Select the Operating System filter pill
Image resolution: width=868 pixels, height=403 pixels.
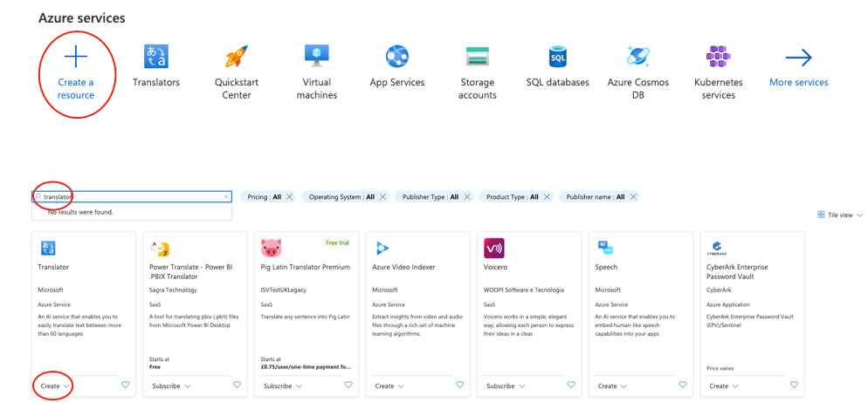(x=341, y=197)
